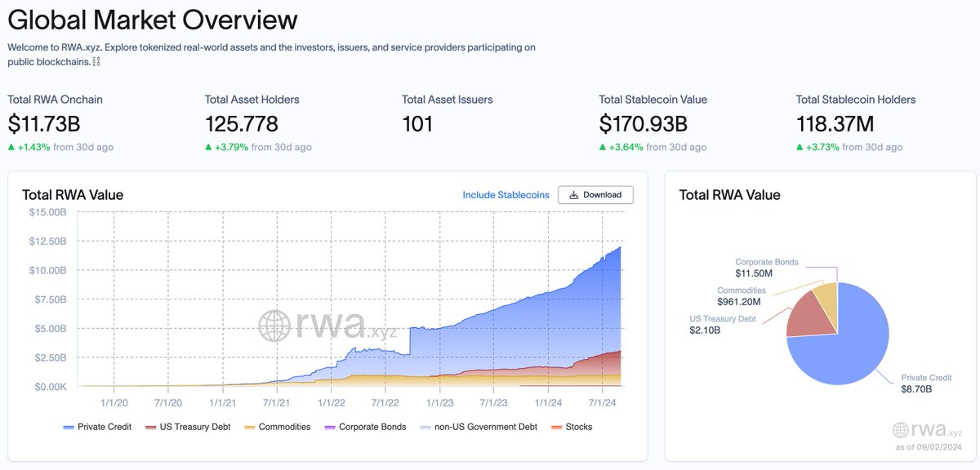Toggle non-US Government Debt legend entry
Screen dimensions: 980x470
479,427
